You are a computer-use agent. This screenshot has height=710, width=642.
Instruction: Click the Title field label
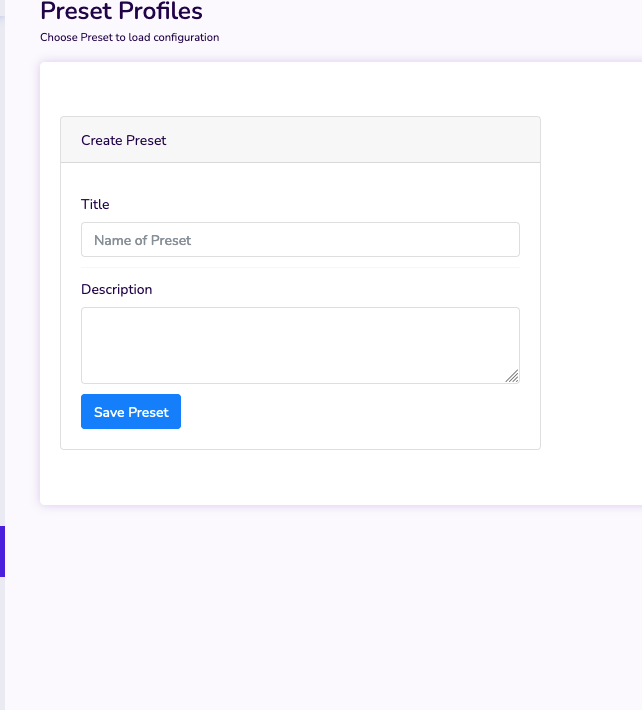[95, 204]
